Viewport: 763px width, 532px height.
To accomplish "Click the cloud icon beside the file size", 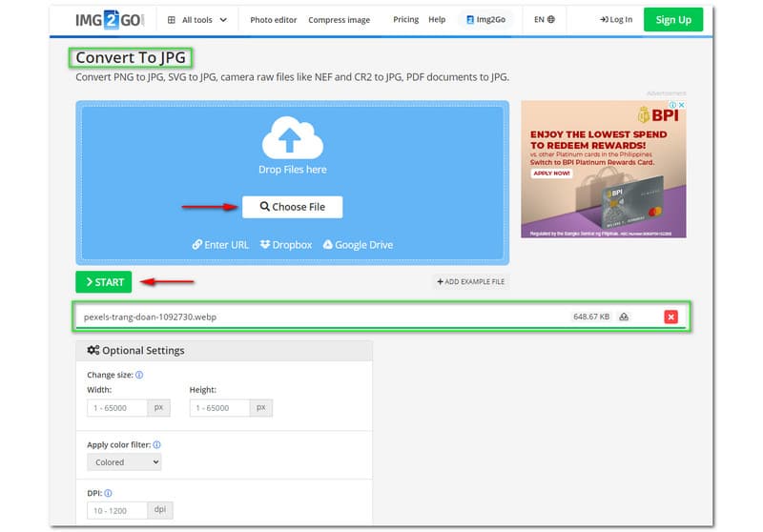I will (624, 317).
